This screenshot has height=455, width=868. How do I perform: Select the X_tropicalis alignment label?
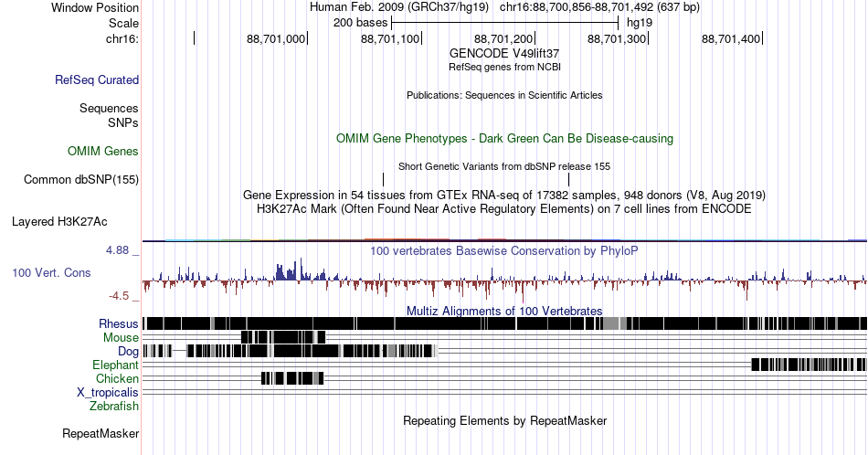click(108, 393)
